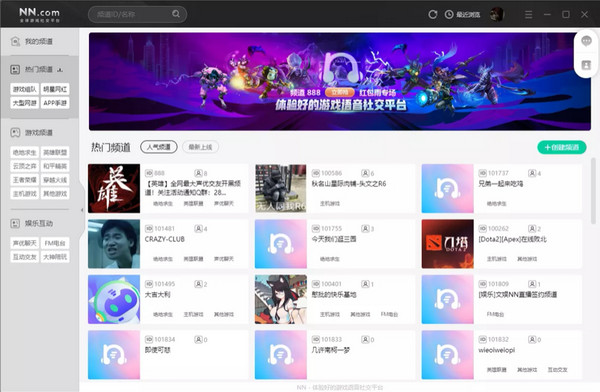Click the refresh icon in title bar
The height and width of the screenshot is (392, 600).
tap(433, 15)
